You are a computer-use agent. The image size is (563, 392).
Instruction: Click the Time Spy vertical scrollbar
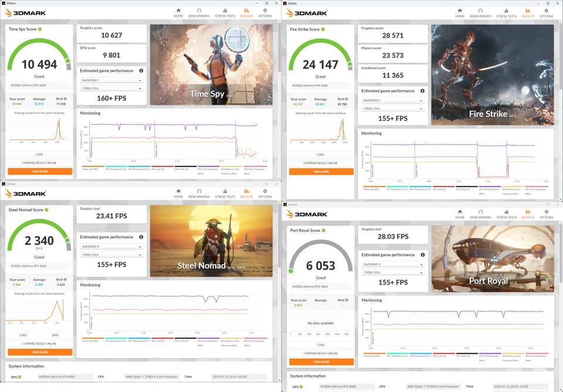click(279, 47)
